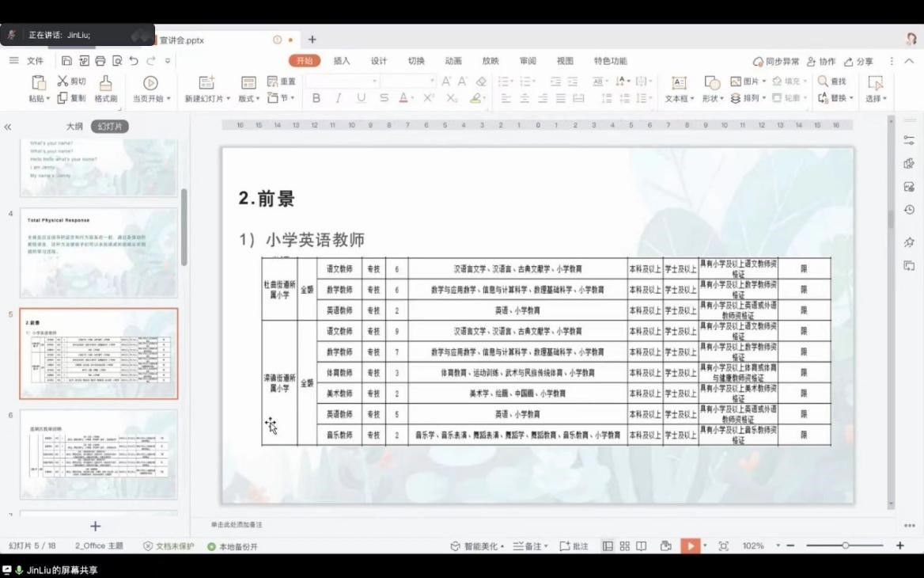Increase font size with the larger A icon
The image size is (924, 578).
pyautogui.click(x=446, y=82)
